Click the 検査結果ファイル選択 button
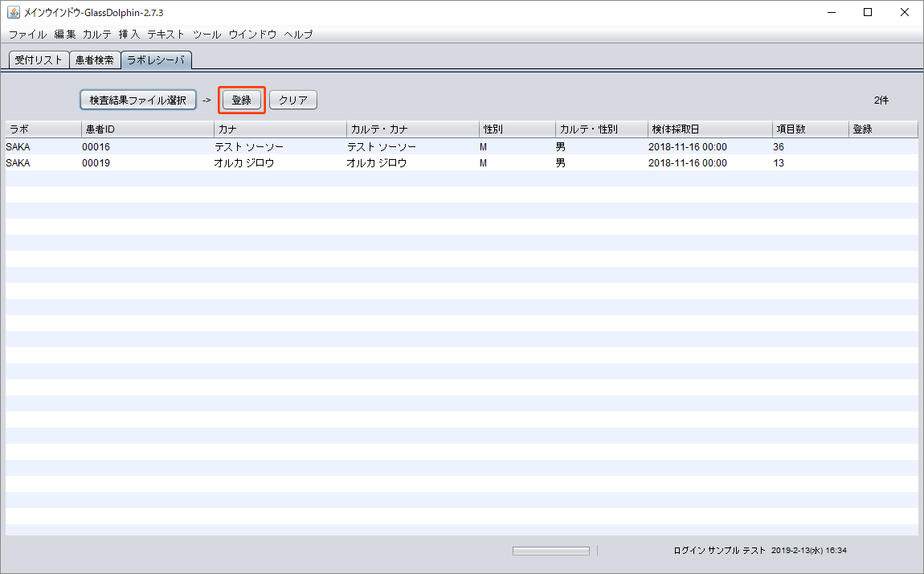Viewport: 924px width, 574px height. [x=138, y=100]
